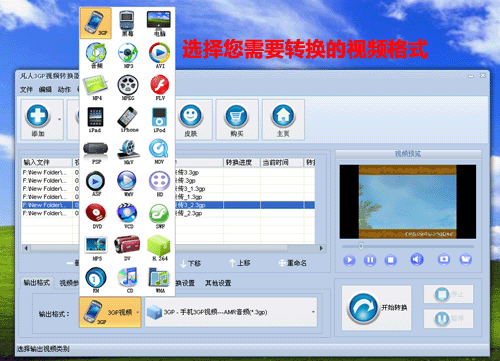Rename item with 重命名
This screenshot has height=361, width=500.
(x=293, y=263)
